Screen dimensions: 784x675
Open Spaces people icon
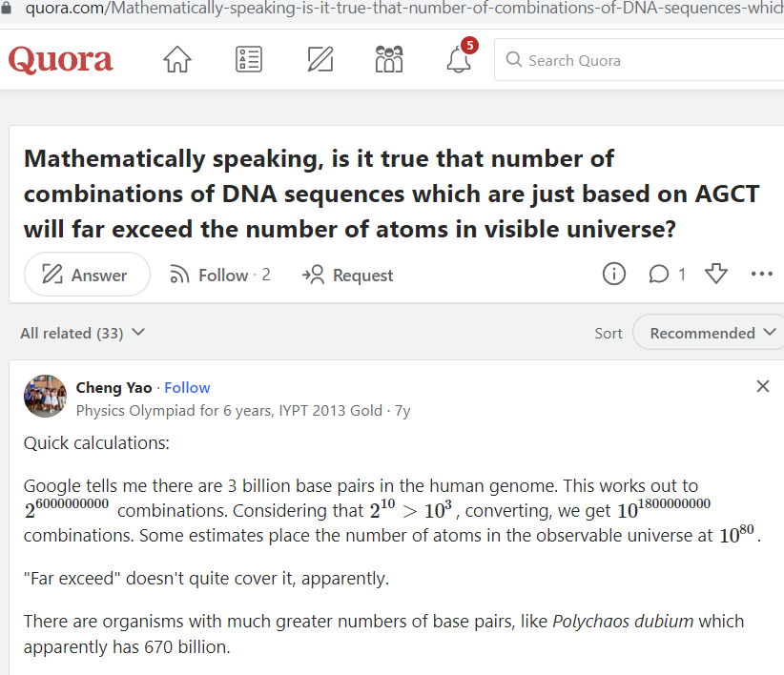(x=389, y=60)
